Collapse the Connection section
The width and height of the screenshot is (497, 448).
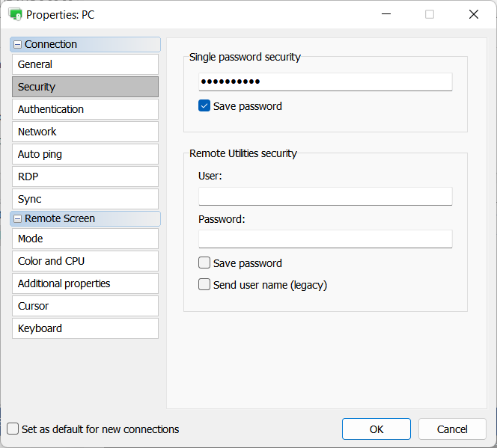(17, 45)
